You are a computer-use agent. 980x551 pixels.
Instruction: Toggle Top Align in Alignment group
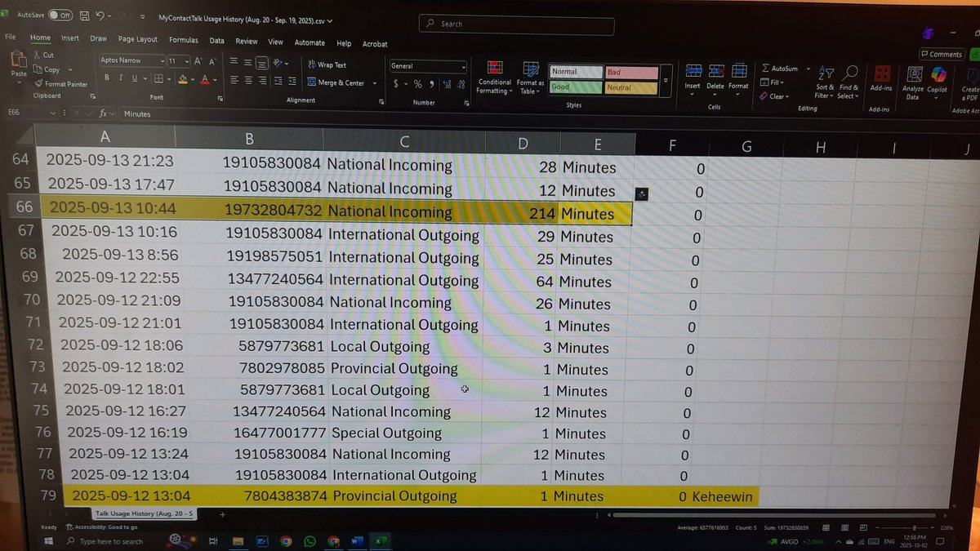234,62
